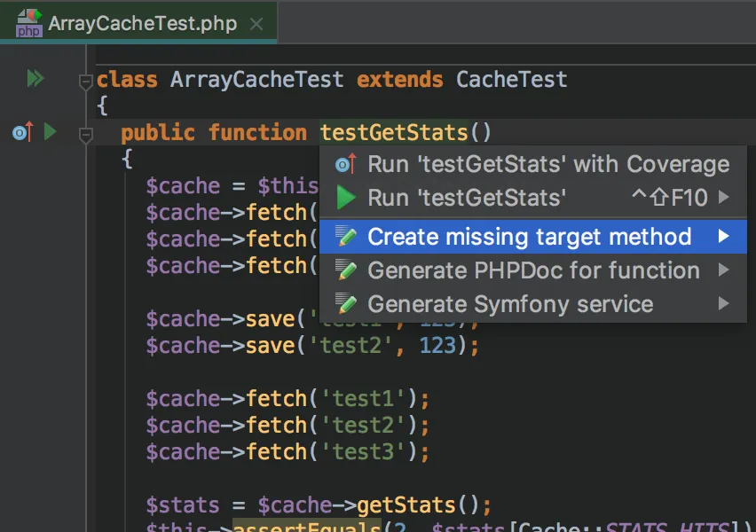Viewport: 756px width, 532px height.
Task: Click the ArrayCacheTest class name in code
Action: pos(257,80)
